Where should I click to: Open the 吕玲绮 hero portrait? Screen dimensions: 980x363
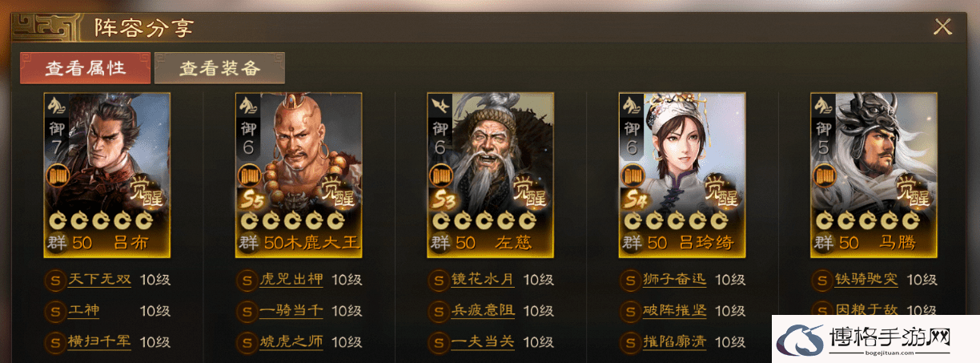[x=682, y=175]
